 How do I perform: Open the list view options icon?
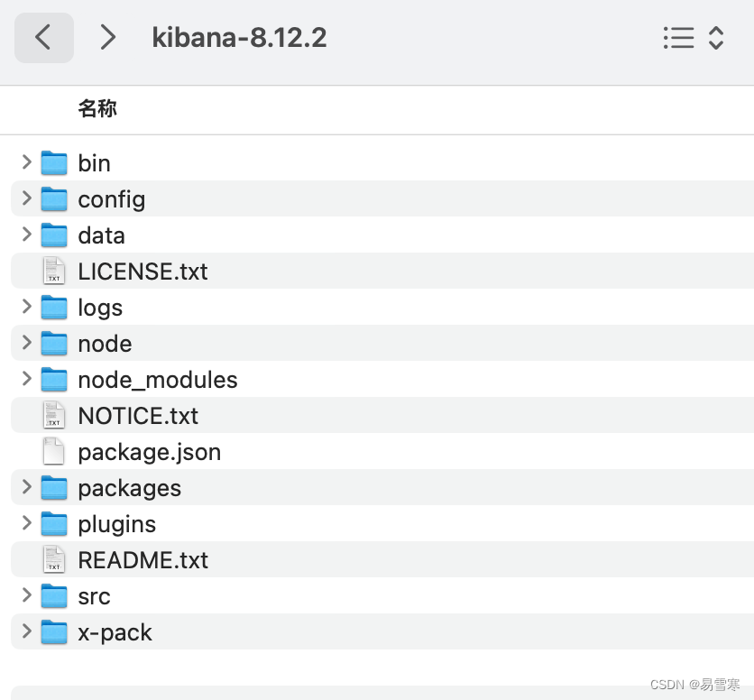(679, 38)
